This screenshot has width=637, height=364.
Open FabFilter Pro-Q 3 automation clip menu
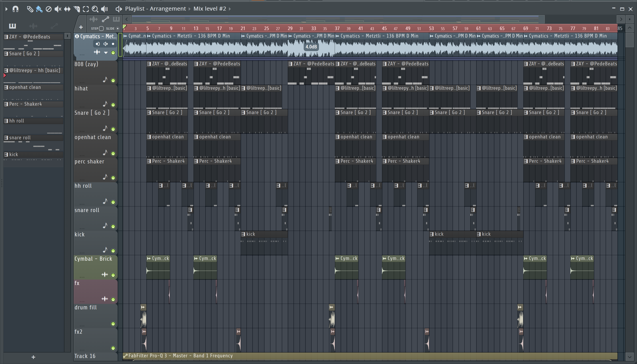tap(125, 356)
